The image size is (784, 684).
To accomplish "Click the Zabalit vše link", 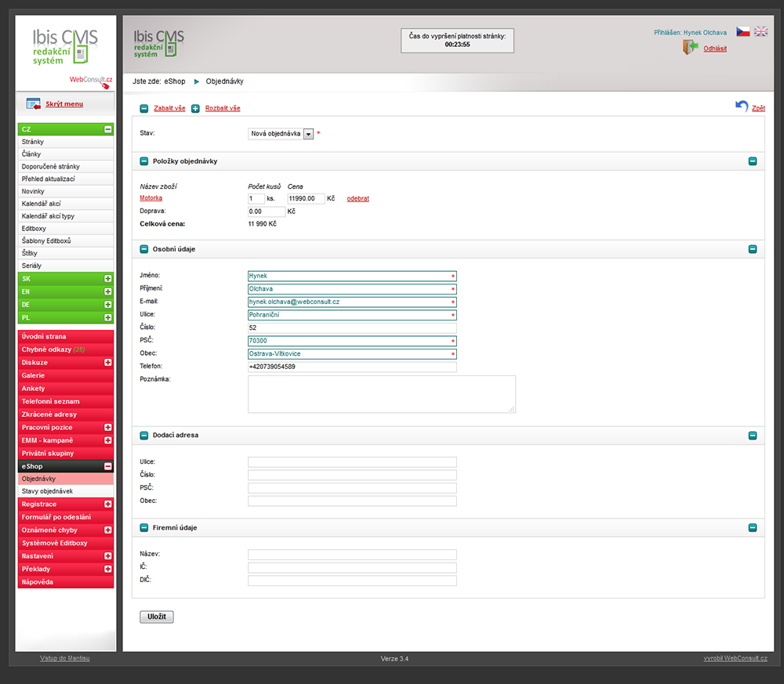I will tap(169, 108).
